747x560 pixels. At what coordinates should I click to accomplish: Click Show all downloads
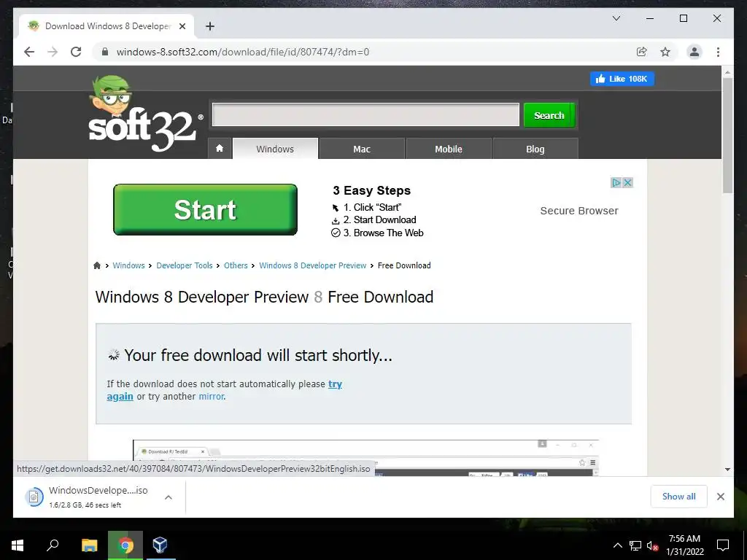point(678,496)
